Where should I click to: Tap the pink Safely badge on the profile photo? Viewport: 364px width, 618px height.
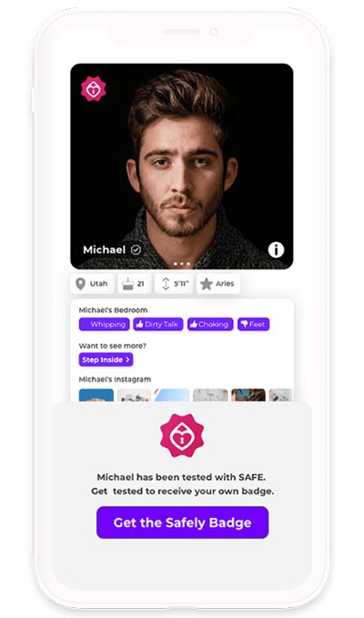tap(94, 89)
